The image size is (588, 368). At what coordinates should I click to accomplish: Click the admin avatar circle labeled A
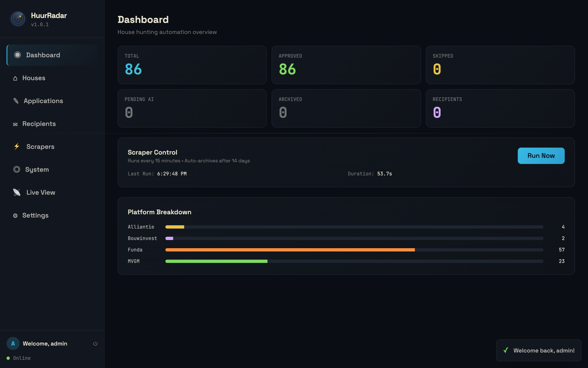pyautogui.click(x=13, y=343)
